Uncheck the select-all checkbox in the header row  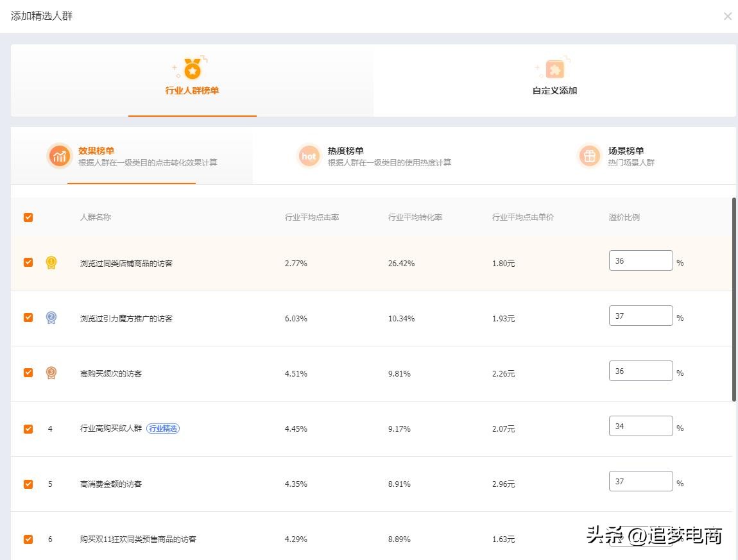pyautogui.click(x=28, y=217)
